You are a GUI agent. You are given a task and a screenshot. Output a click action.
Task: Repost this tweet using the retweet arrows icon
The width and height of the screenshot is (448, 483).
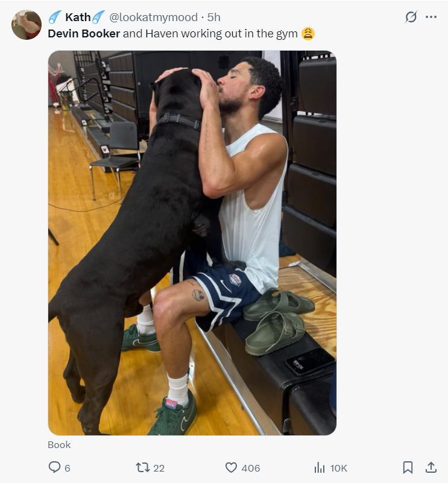pyautogui.click(x=143, y=467)
